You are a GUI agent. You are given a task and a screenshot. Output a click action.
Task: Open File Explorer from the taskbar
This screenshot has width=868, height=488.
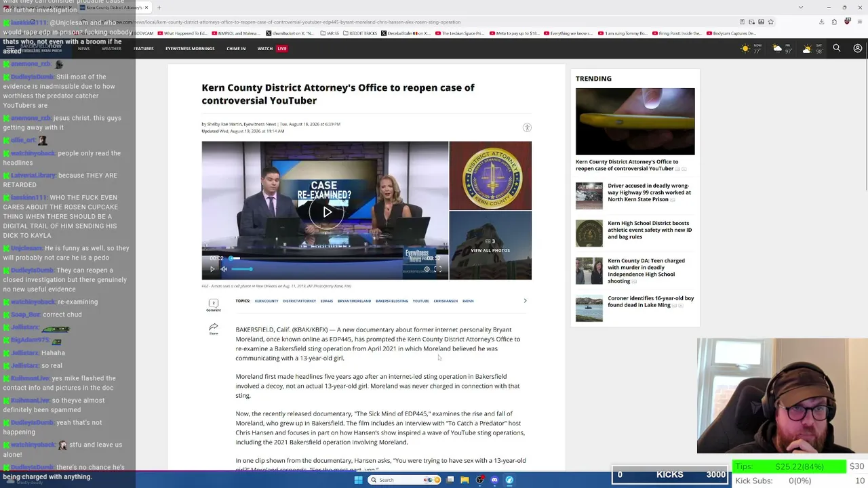(x=465, y=480)
